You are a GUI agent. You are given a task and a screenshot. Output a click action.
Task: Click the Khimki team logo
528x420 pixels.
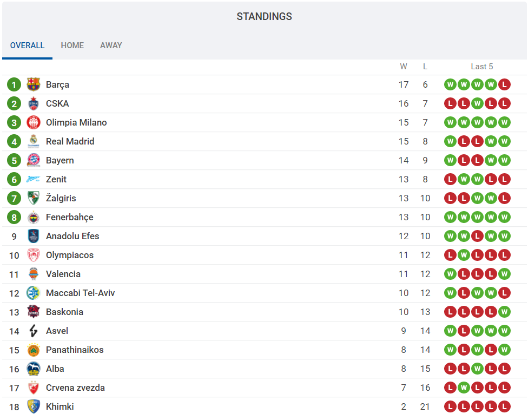click(34, 406)
